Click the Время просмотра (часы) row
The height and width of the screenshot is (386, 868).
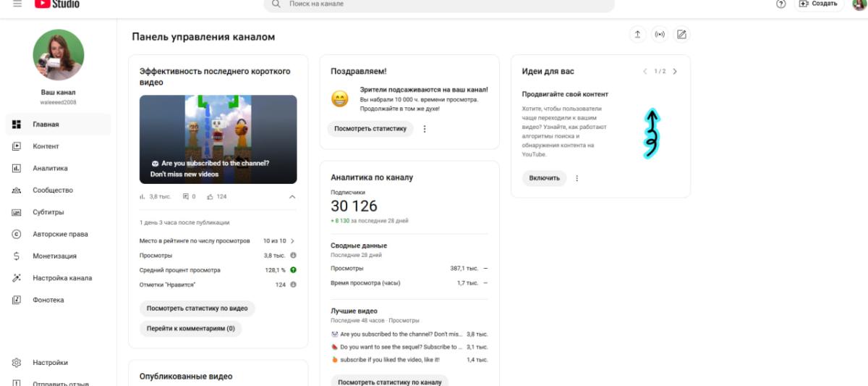(409, 282)
